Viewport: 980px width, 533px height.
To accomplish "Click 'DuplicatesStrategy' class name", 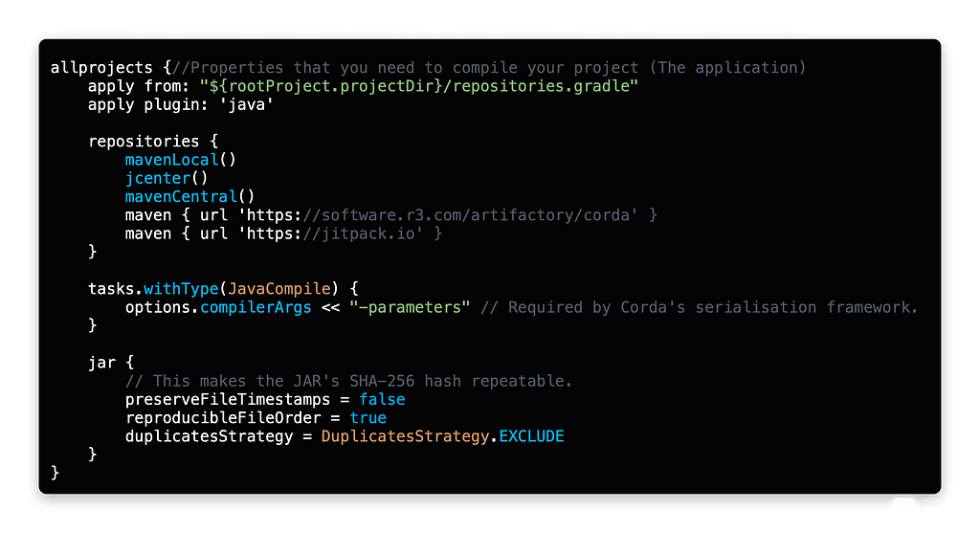I will pos(405,436).
